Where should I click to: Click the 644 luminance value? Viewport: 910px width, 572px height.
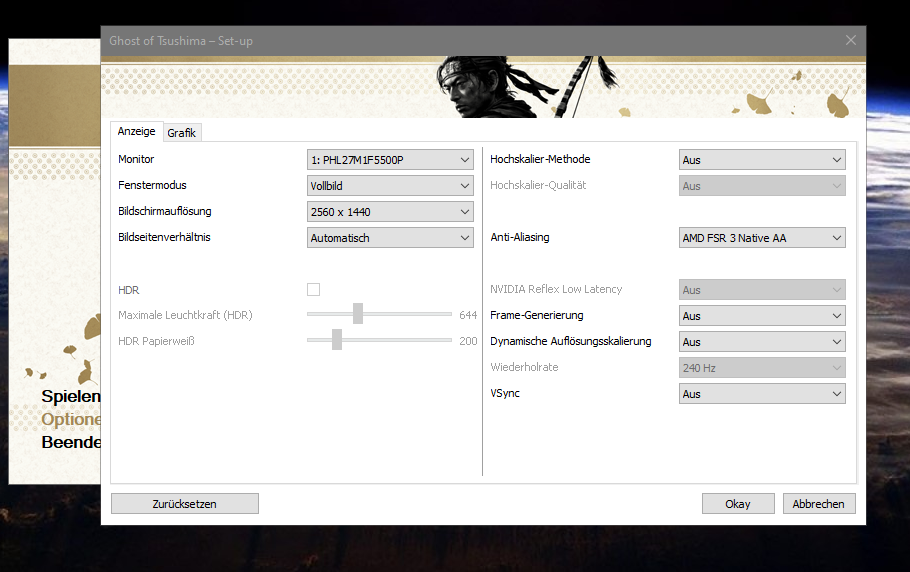468,315
